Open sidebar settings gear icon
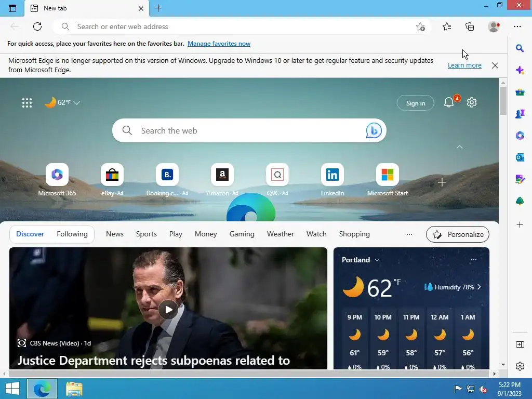 pyautogui.click(x=520, y=366)
